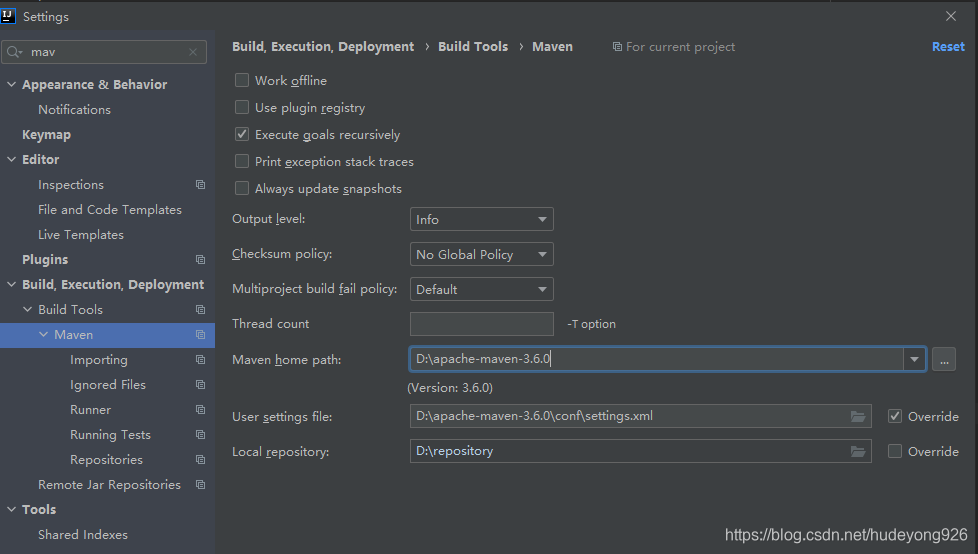This screenshot has height=554, width=978.
Task: Enable the Work offline checkbox
Action: [x=241, y=80]
